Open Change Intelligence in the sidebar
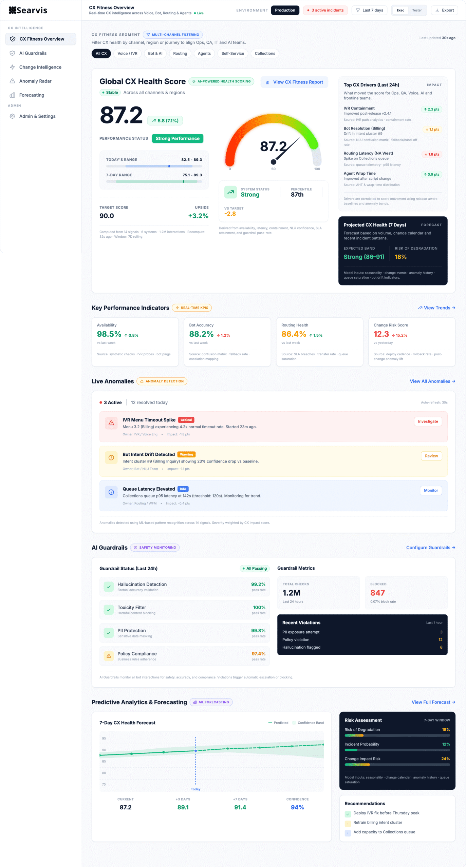The height and width of the screenshot is (868, 466). coord(41,67)
